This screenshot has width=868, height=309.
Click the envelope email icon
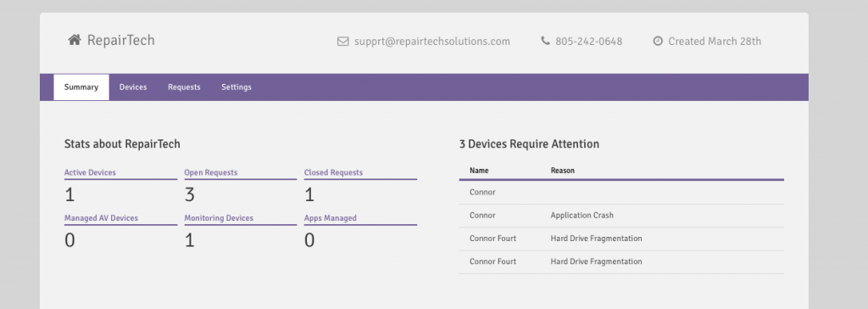[x=342, y=42]
